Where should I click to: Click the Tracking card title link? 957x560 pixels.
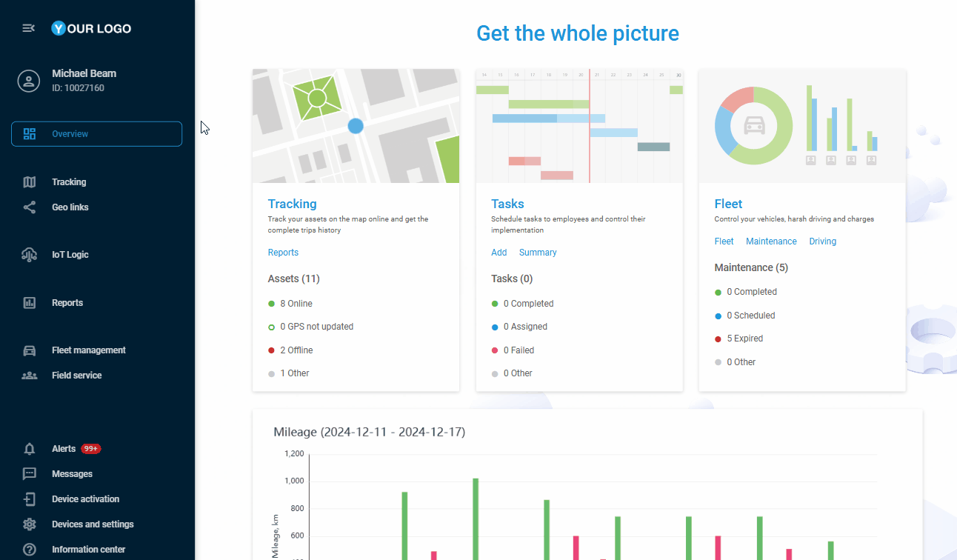click(292, 204)
